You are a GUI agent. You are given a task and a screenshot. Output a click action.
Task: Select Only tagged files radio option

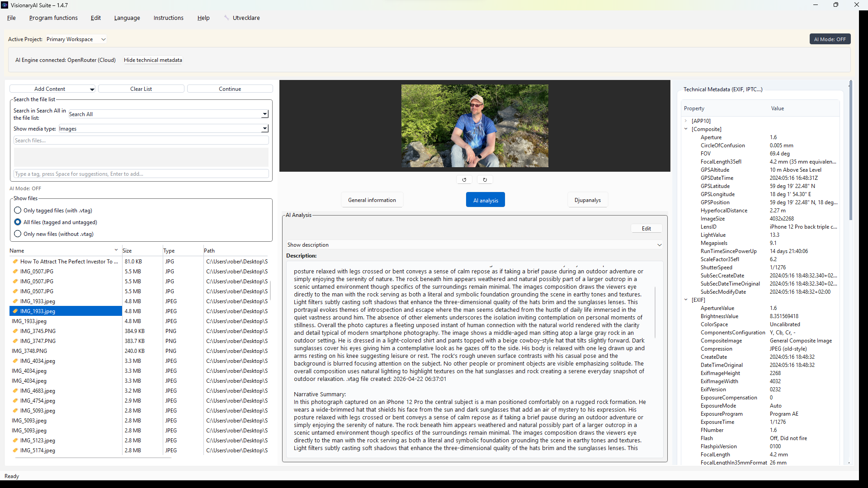[x=18, y=211]
